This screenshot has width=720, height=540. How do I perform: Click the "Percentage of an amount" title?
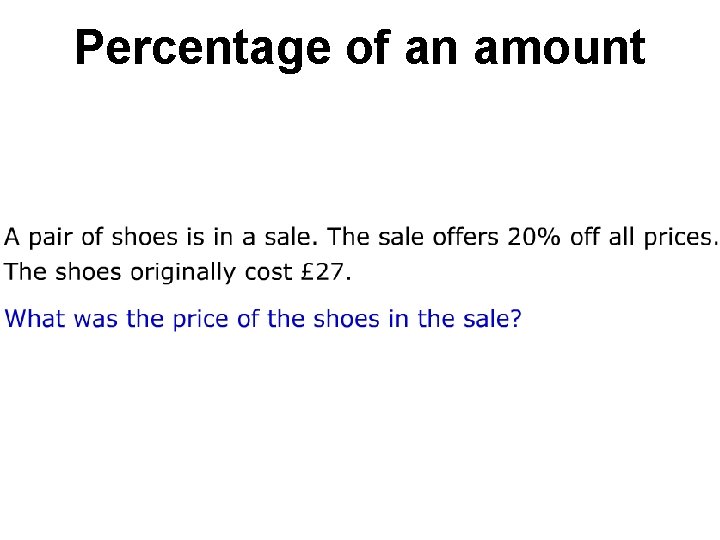point(360,50)
